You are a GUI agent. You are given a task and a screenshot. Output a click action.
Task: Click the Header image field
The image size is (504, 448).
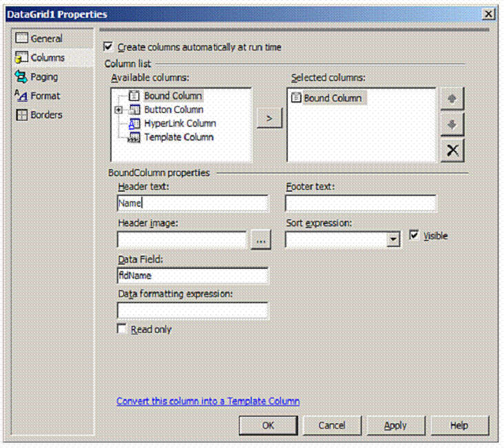click(x=182, y=240)
